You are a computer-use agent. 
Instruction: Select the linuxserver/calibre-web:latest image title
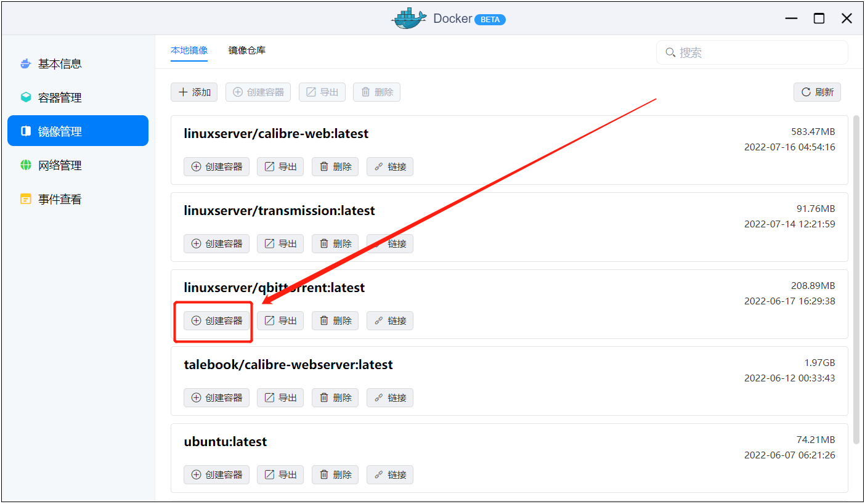[276, 134]
